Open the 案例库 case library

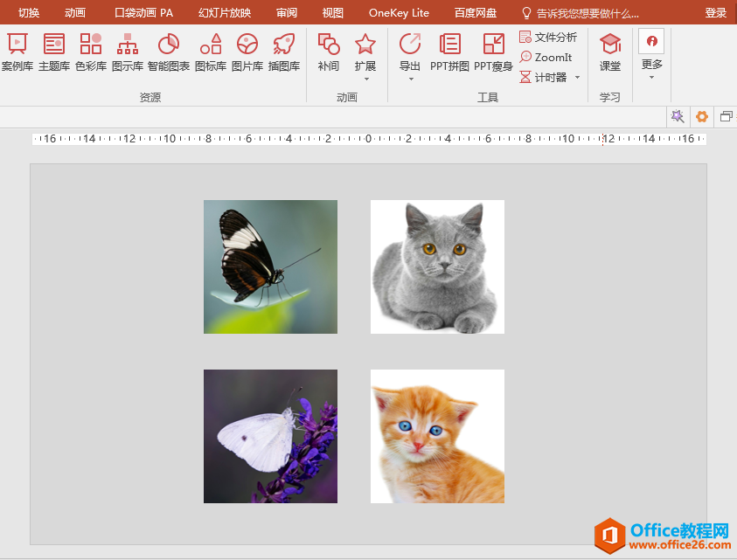17,52
